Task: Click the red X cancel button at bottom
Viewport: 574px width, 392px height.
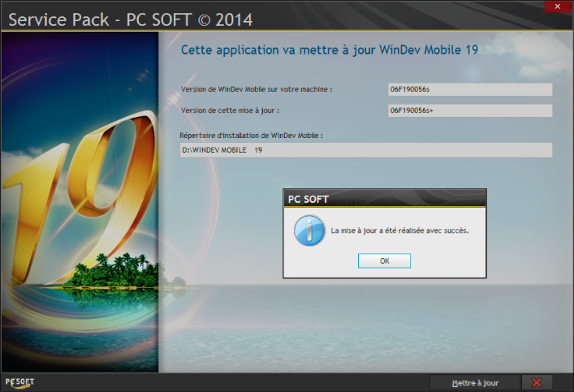Action: pyautogui.click(x=536, y=382)
